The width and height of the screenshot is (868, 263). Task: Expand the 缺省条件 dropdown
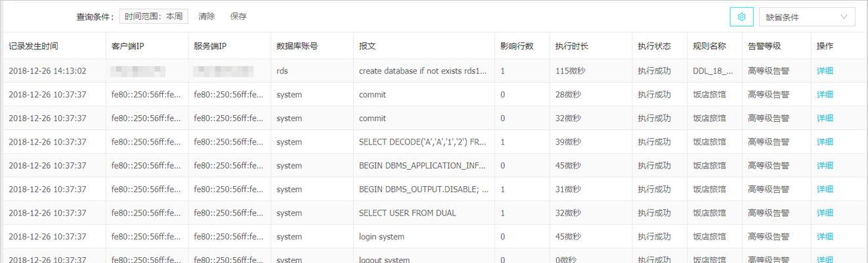[x=807, y=17]
